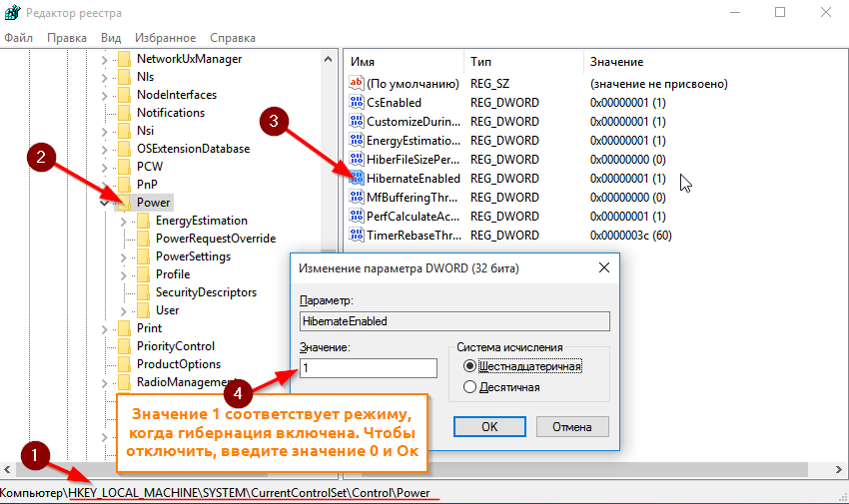Click the Notifications folder icon
The image size is (849, 504).
[x=125, y=113]
